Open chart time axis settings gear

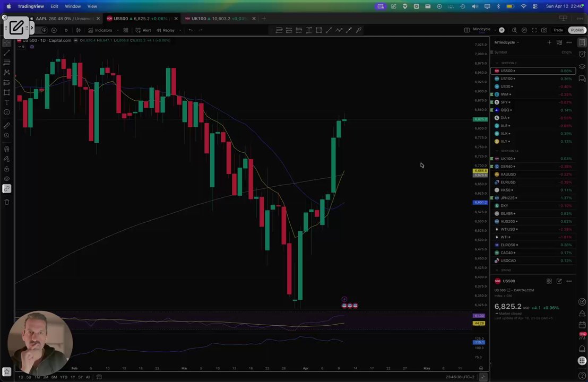pyautogui.click(x=481, y=369)
